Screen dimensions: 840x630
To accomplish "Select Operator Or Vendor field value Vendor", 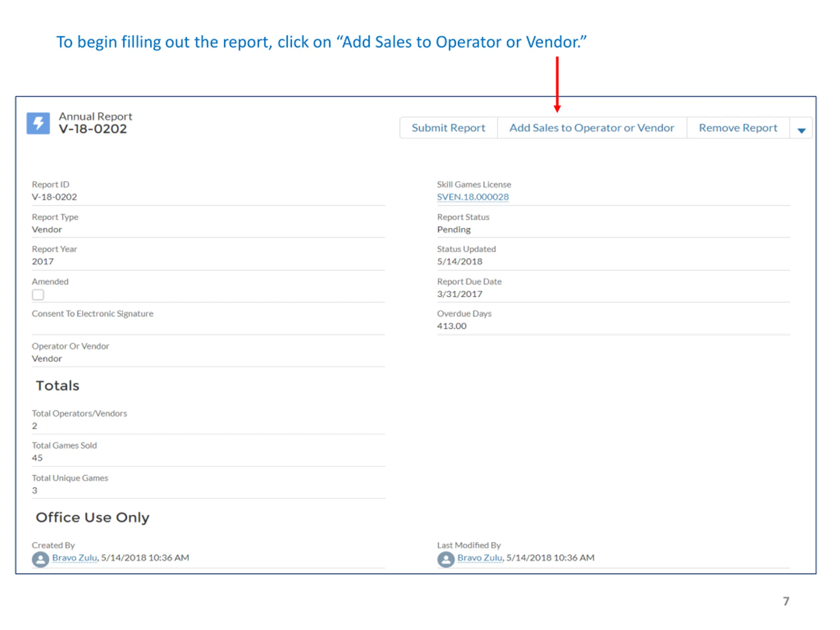I will [x=47, y=359].
